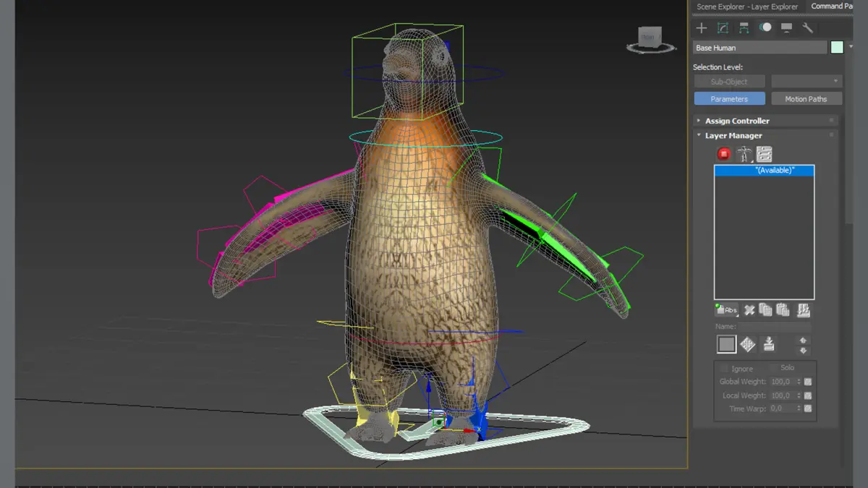Click the Time Warp value field
The width and height of the screenshot is (868, 488).
tap(782, 408)
